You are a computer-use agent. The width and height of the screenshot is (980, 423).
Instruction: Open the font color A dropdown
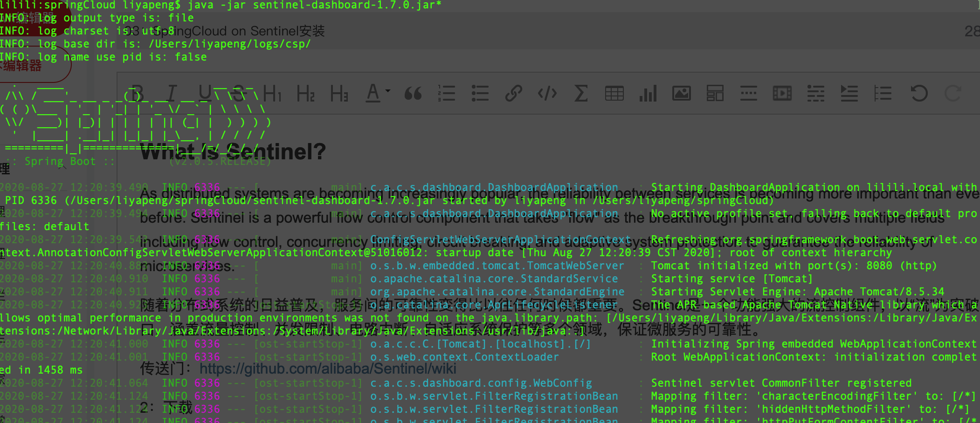378,93
